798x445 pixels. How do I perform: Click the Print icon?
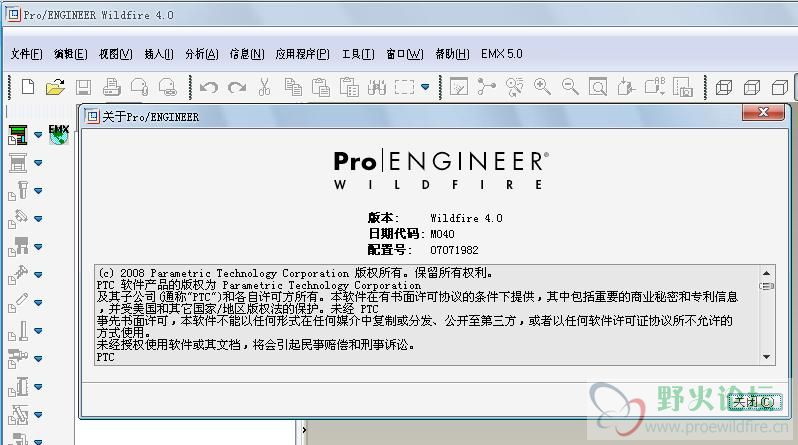click(111, 88)
